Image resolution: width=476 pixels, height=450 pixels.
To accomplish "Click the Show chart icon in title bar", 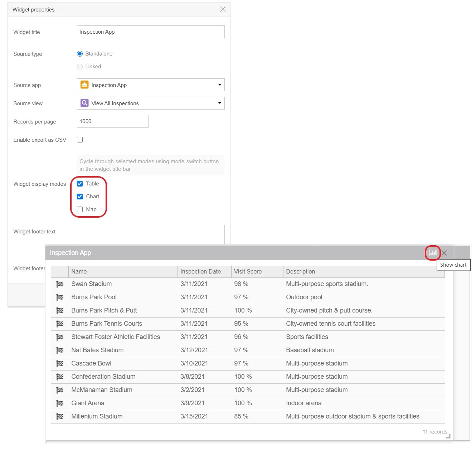I will coord(433,253).
